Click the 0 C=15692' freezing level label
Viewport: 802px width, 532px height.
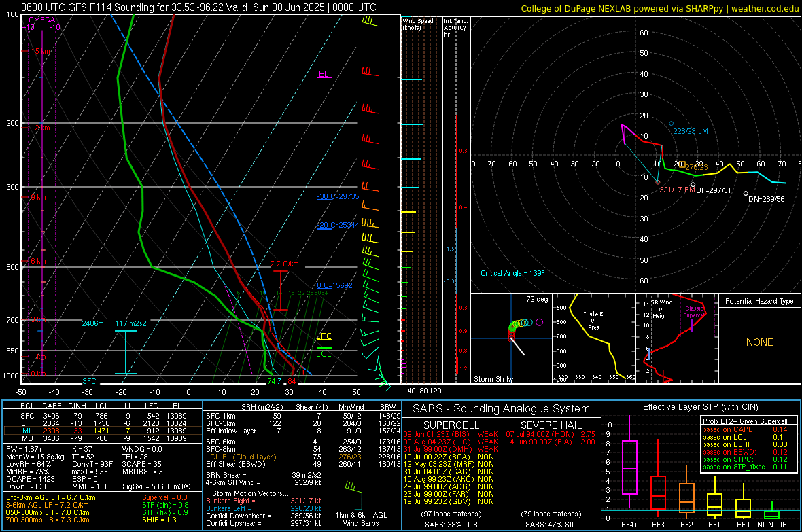click(x=335, y=285)
